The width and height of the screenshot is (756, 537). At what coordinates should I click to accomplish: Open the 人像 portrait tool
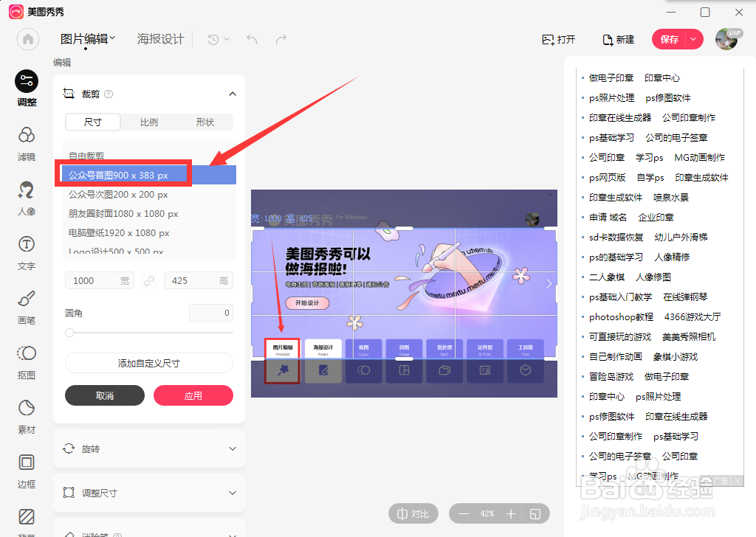27,198
